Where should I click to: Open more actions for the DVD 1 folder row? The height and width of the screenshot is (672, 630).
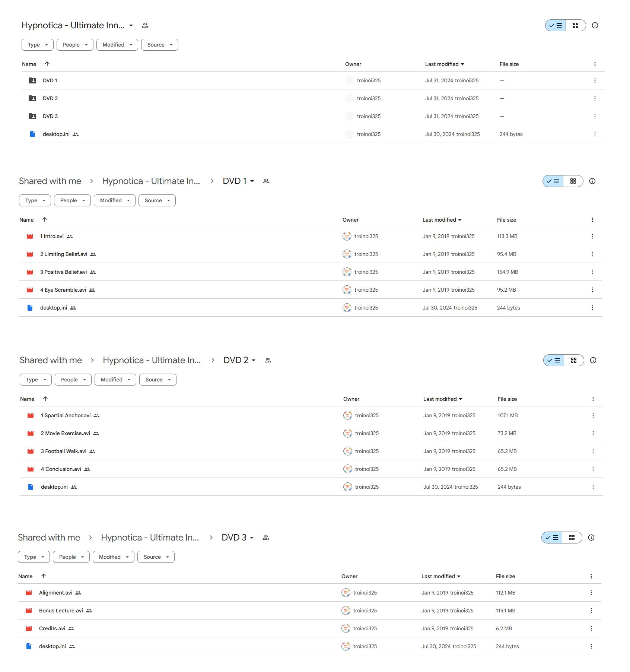[595, 80]
